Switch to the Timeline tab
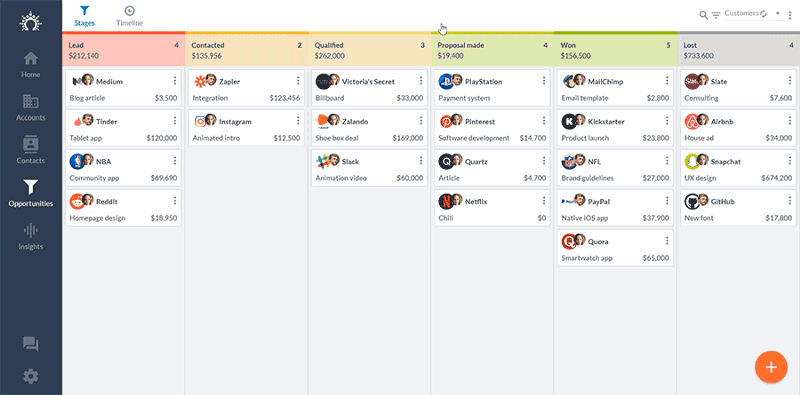 (130, 16)
